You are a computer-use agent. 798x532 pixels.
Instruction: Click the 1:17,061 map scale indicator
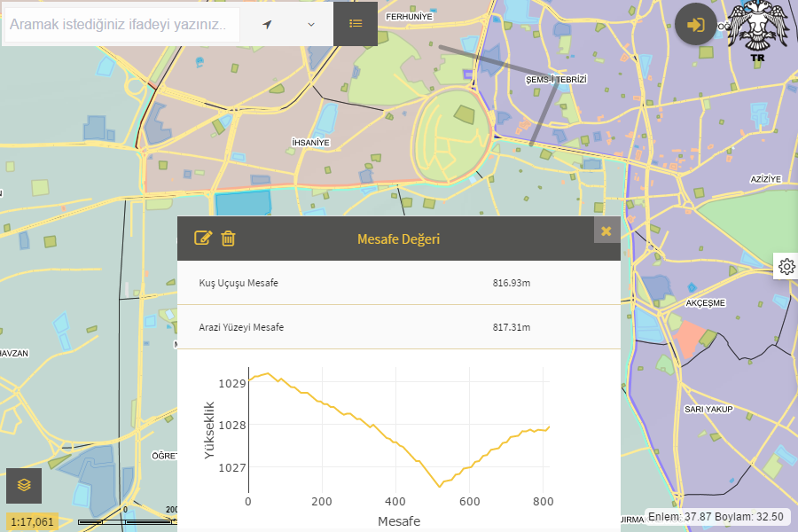point(34,521)
